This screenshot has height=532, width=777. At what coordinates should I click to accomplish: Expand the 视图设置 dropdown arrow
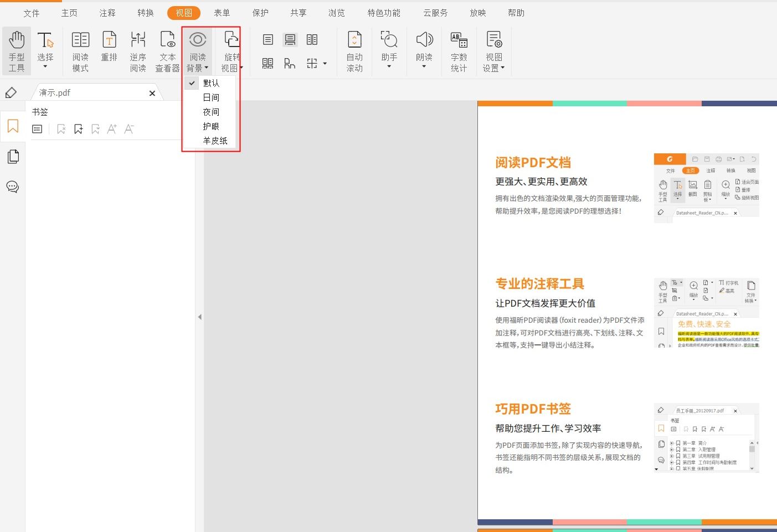click(x=502, y=68)
